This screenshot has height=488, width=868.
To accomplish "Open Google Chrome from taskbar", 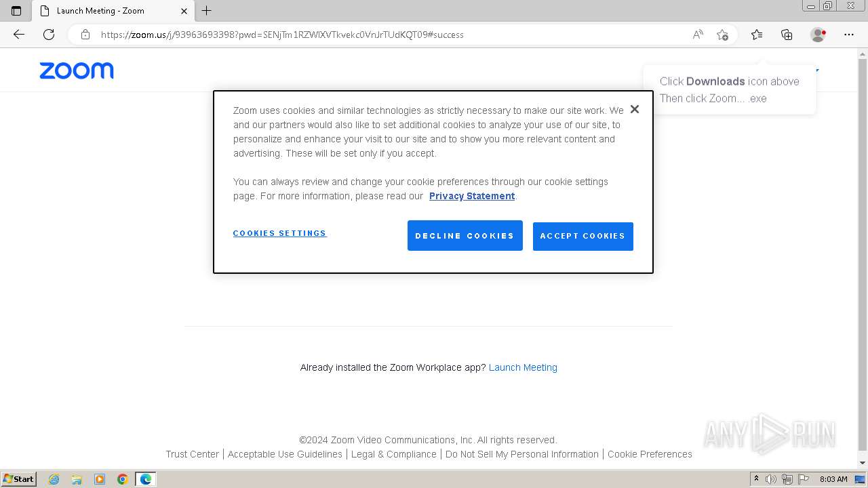I will point(123,479).
